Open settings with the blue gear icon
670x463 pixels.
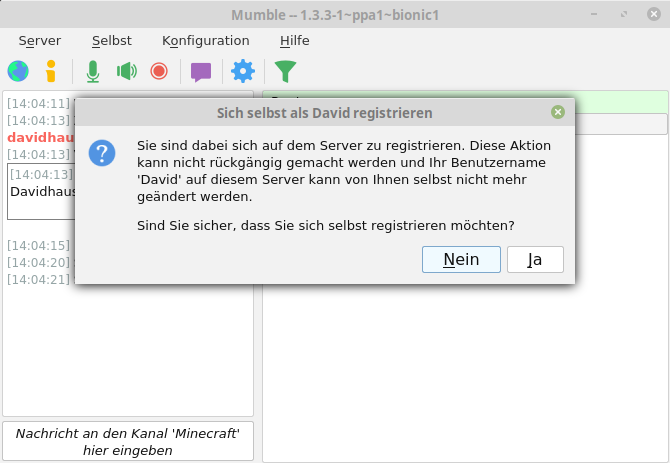(243, 71)
